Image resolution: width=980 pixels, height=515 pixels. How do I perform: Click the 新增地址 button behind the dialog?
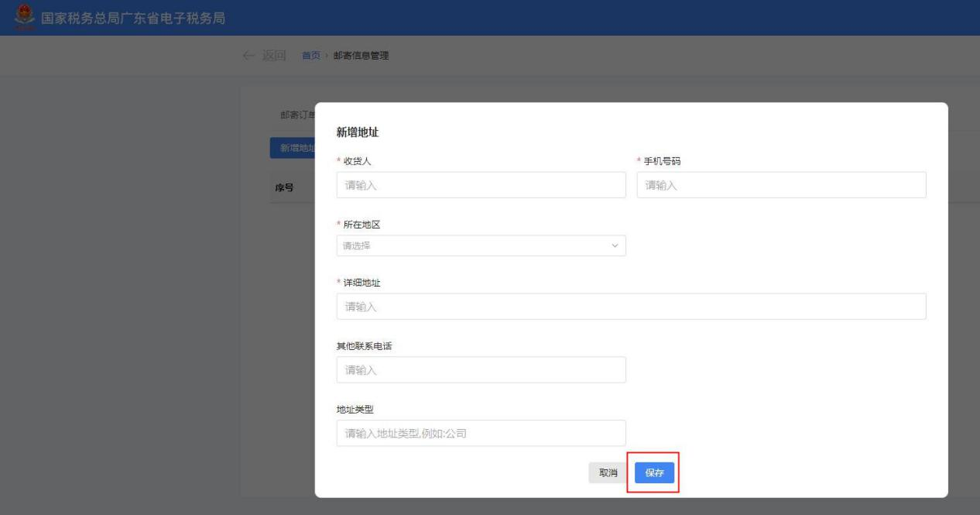coord(293,148)
